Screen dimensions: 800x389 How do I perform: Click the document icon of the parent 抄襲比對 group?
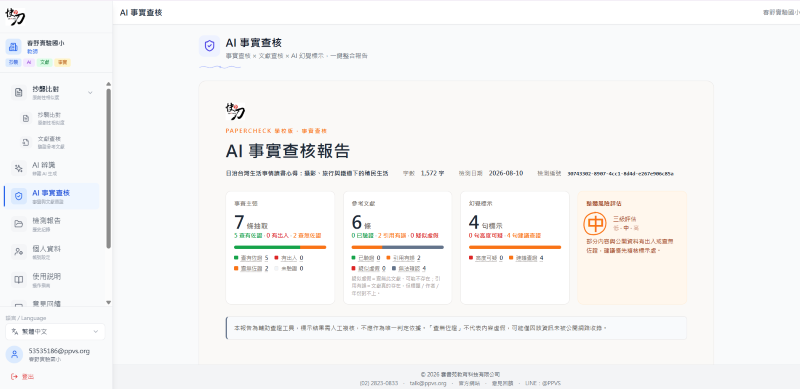(19, 92)
